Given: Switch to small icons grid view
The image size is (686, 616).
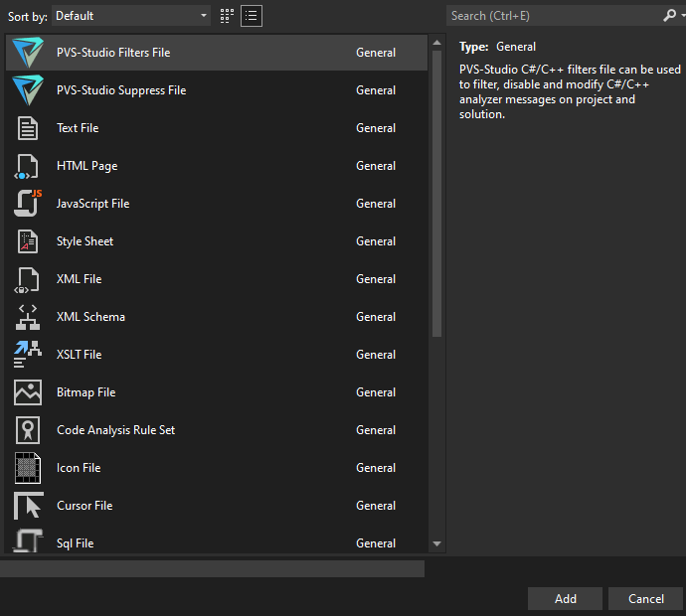Looking at the screenshot, I should point(228,16).
